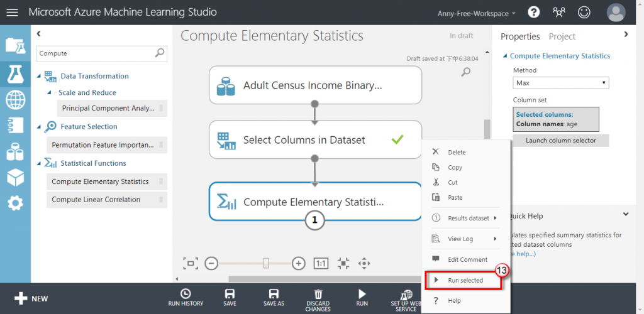Collapse the Properties pane with right chevron
Image resolution: width=644 pixels, height=314 pixels.
[626, 35]
